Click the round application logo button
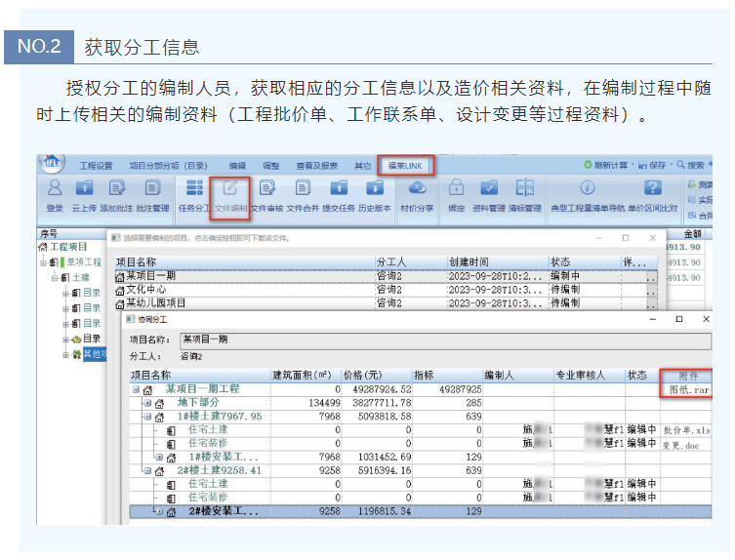The height and width of the screenshot is (560, 735). point(52,163)
